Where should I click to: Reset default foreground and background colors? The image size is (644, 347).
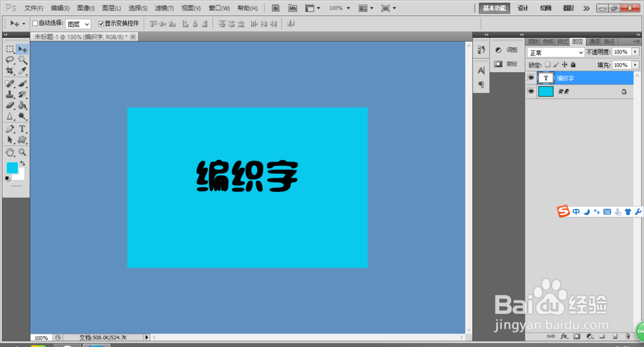7,178
